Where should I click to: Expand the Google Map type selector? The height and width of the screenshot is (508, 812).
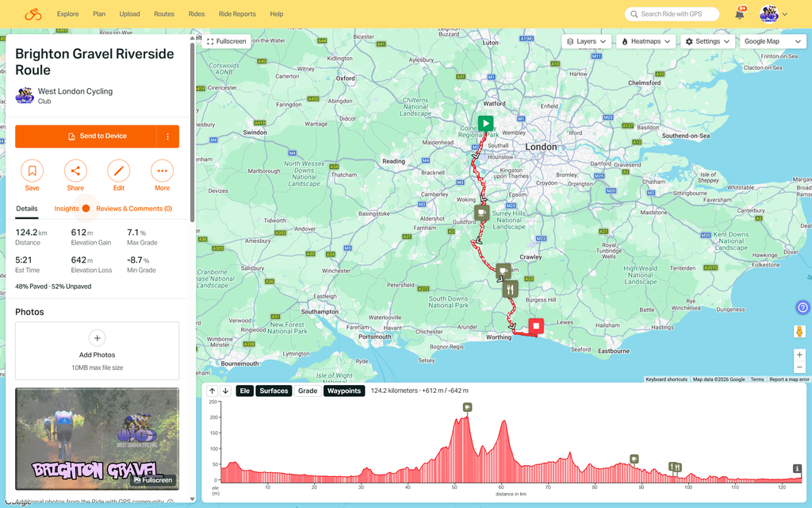point(772,41)
